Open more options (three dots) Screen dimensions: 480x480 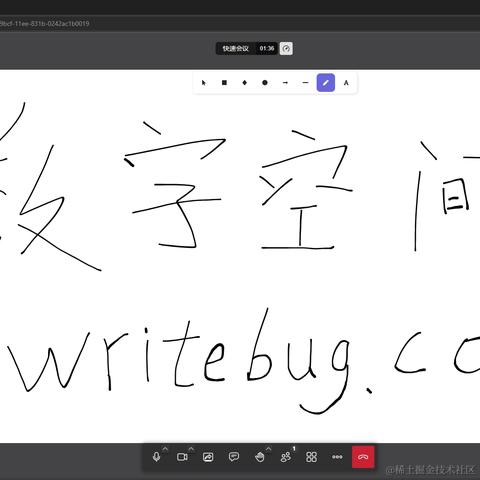pyautogui.click(x=337, y=457)
